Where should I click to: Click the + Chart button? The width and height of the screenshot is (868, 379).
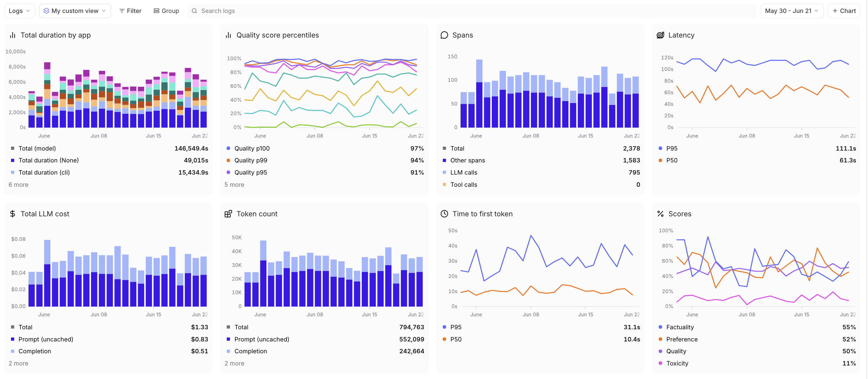844,11
